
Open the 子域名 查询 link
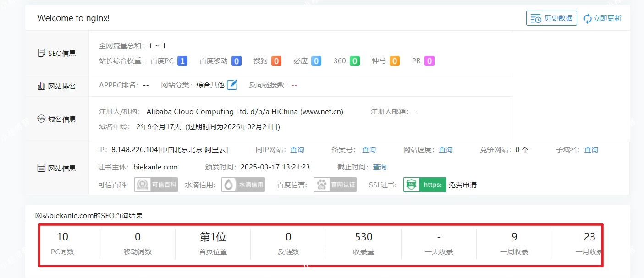[x=591, y=149]
